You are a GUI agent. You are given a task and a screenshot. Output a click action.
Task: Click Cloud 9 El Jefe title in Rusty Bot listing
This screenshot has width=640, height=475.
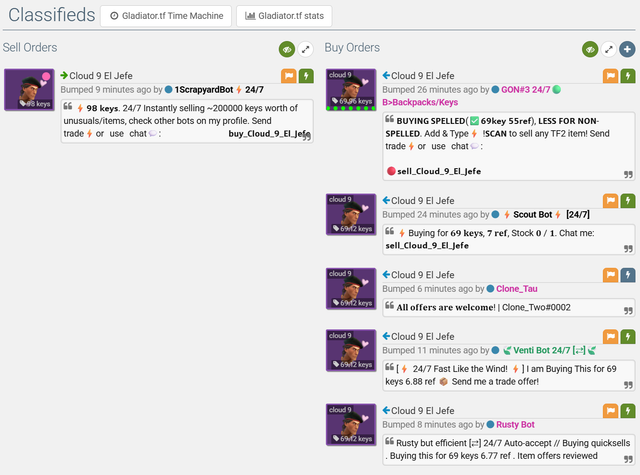(x=422, y=411)
